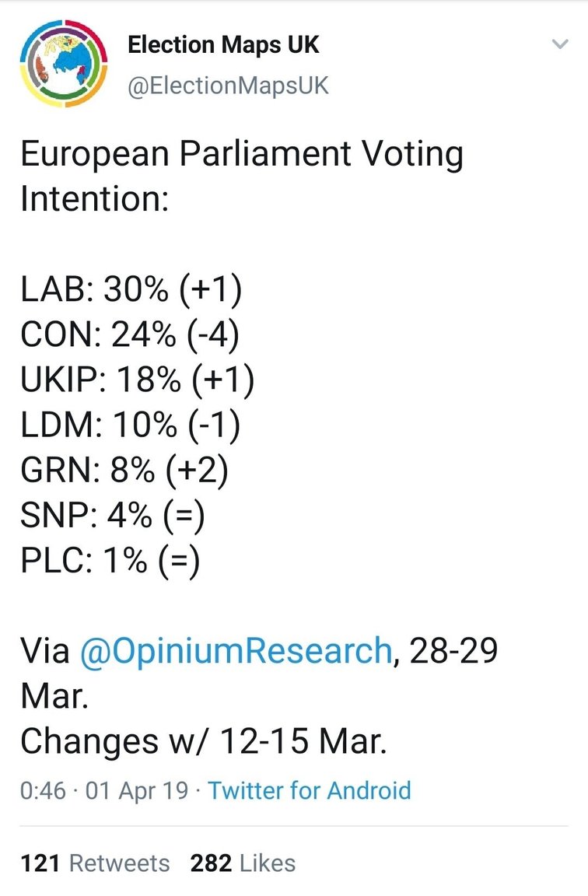588x896 pixels.
Task: View the 121 Retweets list
Action: point(95,863)
